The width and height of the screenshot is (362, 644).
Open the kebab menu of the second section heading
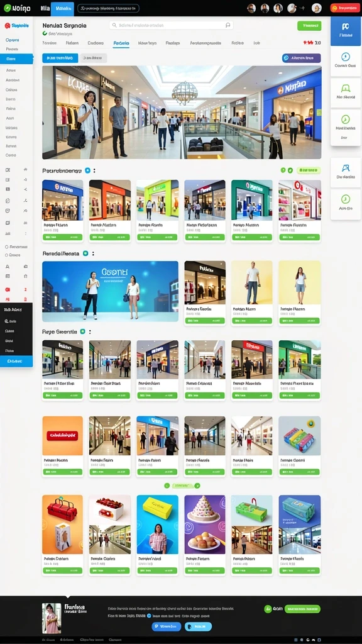(x=93, y=253)
